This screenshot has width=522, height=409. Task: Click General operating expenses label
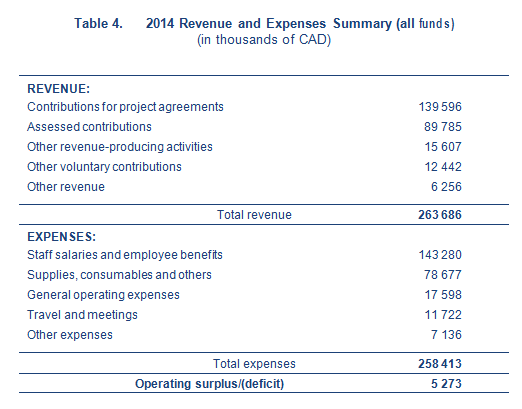(x=103, y=295)
